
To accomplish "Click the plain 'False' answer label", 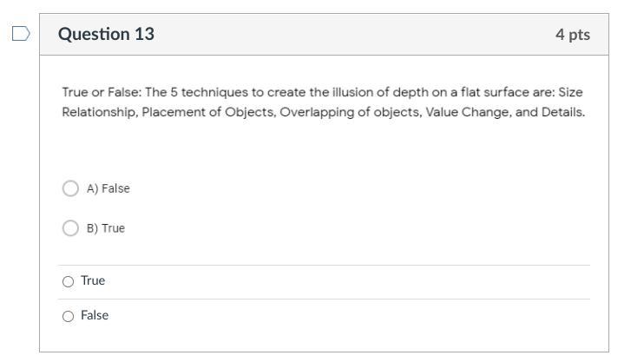I will click(95, 315).
